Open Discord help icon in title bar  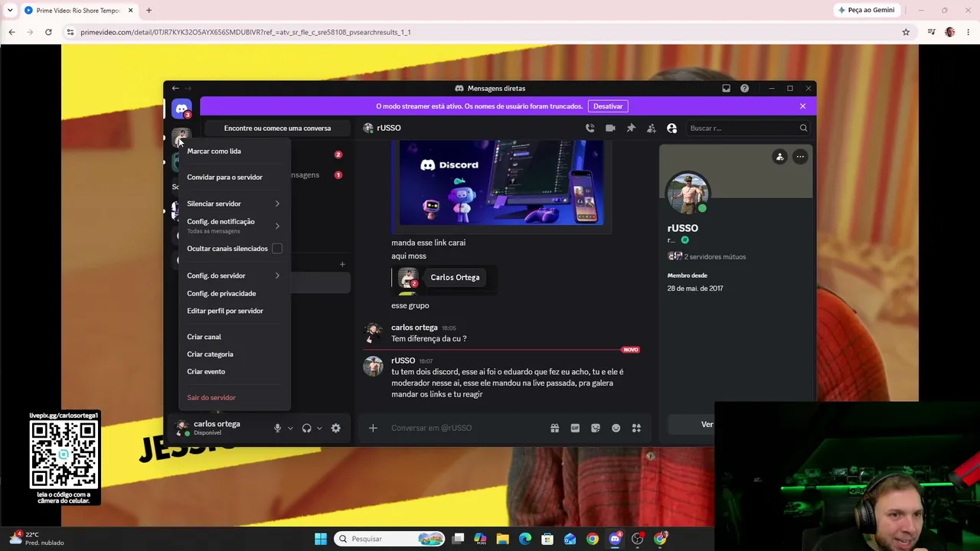[744, 88]
